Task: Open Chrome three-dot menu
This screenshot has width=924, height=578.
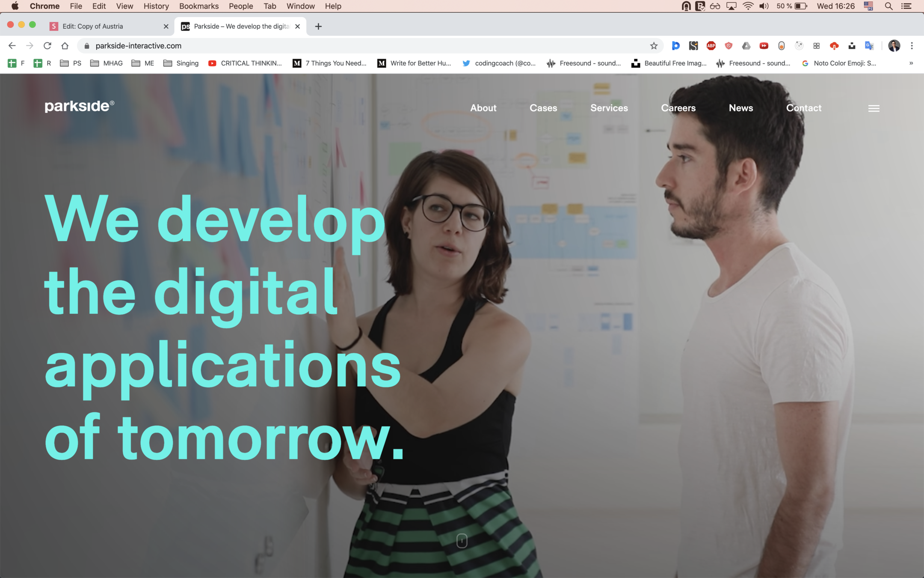Action: point(912,46)
